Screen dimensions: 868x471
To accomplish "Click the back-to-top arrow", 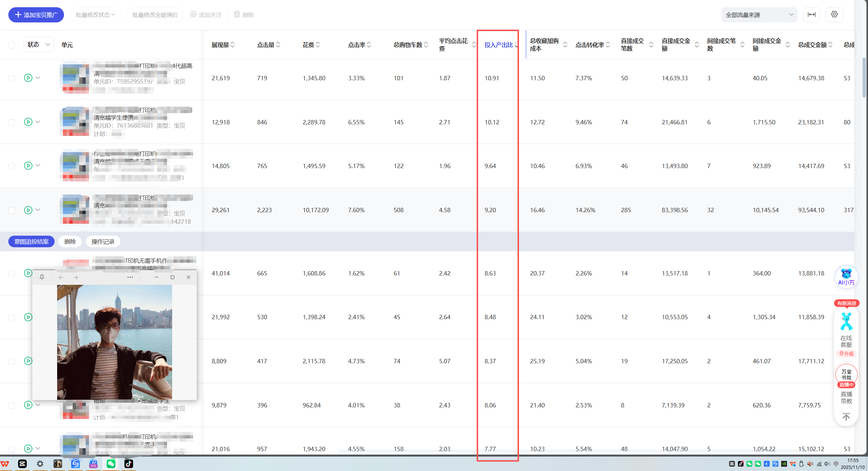I will point(846,417).
